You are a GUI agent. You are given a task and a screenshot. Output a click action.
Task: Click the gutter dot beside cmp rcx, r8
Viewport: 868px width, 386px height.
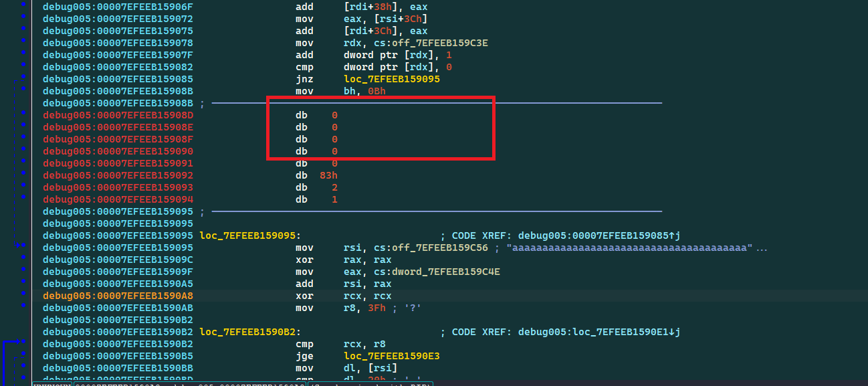23,345
